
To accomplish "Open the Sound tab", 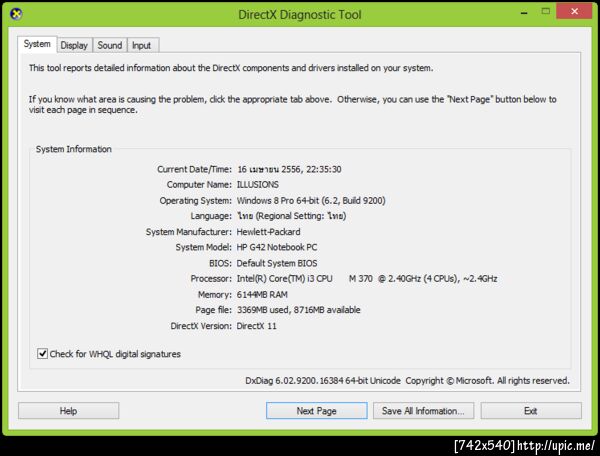I will (109, 45).
